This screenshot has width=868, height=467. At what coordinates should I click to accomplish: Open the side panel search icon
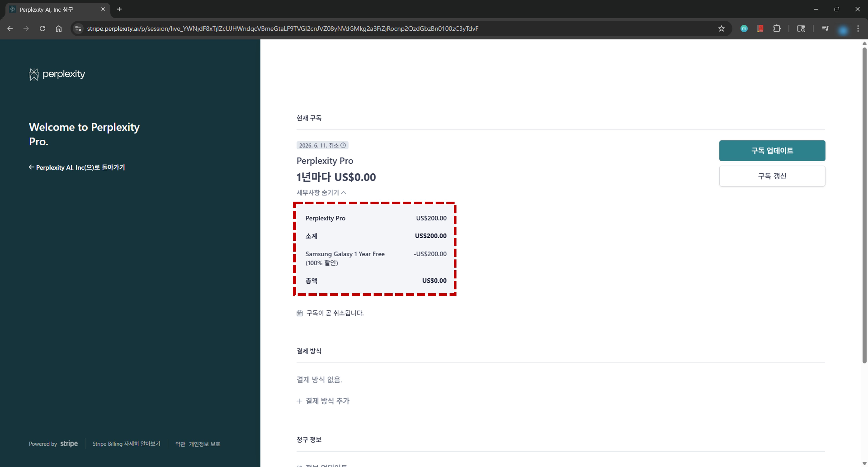coord(801,29)
